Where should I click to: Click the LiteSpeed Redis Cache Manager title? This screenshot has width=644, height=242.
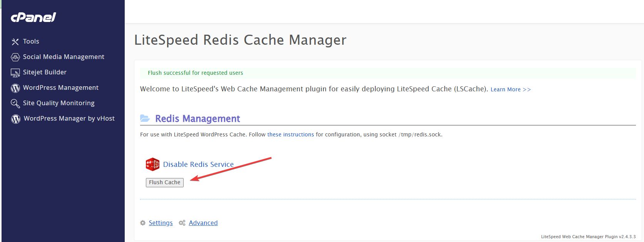(240, 40)
